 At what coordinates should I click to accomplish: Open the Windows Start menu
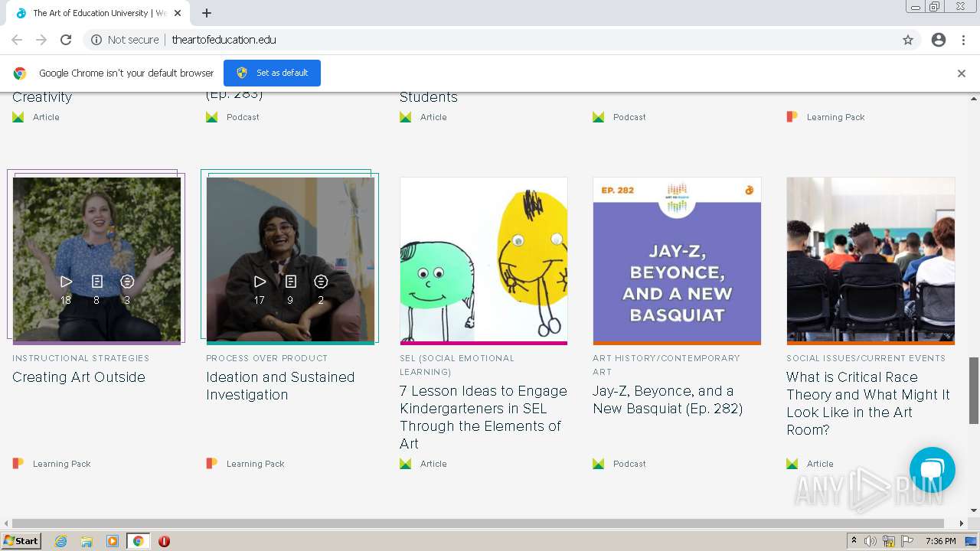(x=21, y=541)
